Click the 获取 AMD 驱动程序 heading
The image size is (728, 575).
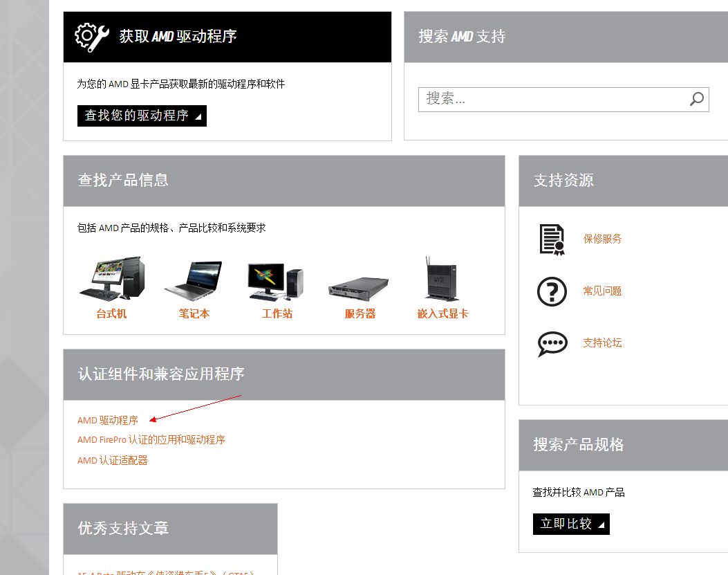point(178,36)
